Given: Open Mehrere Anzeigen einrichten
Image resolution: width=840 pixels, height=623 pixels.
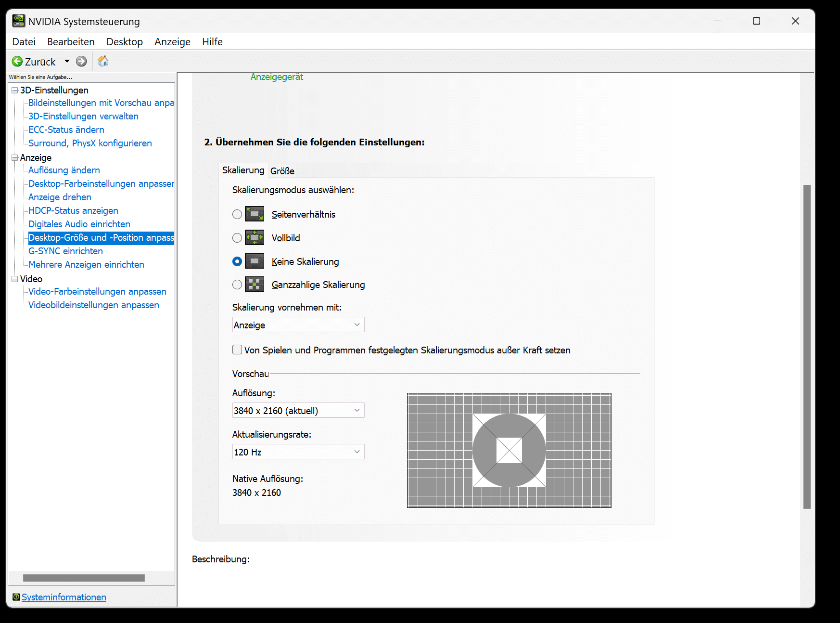Looking at the screenshot, I should click(x=86, y=264).
